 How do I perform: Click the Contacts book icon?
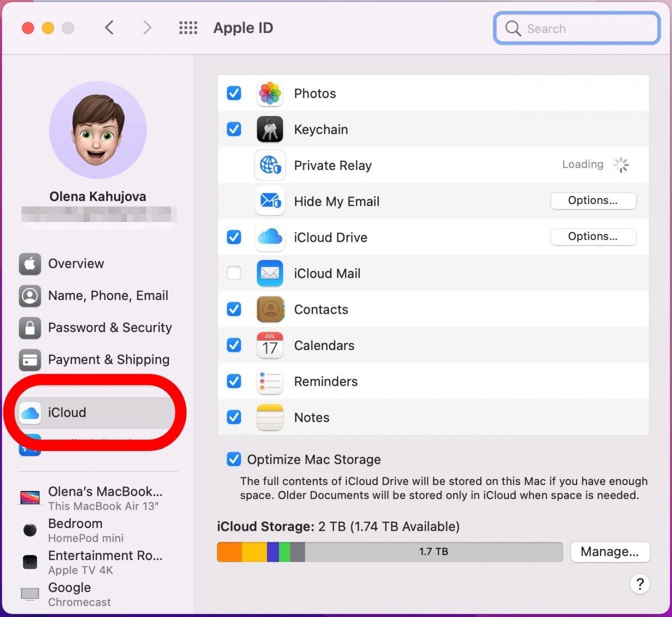pos(270,309)
